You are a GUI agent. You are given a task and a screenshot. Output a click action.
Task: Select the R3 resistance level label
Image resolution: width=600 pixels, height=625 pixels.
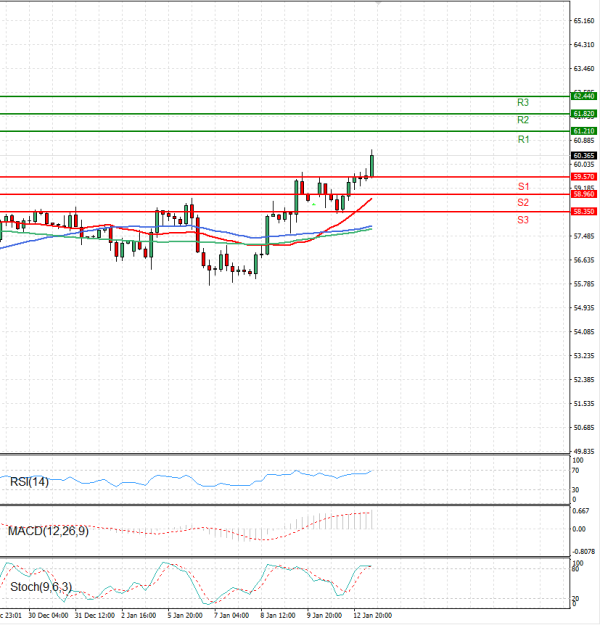tap(523, 103)
